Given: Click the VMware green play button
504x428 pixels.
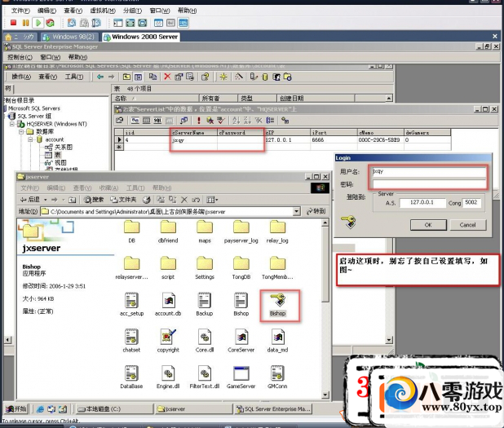Looking at the screenshot, I should (38, 23).
